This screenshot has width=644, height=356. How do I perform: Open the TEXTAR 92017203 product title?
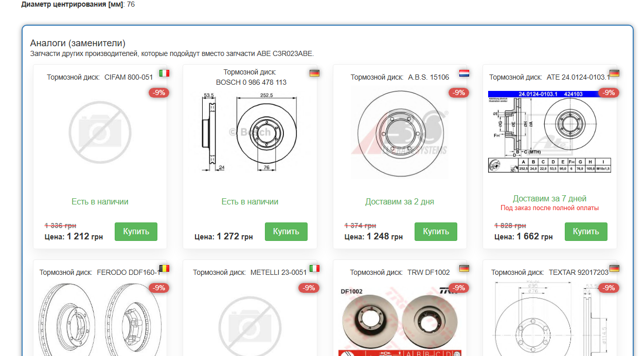(x=550, y=272)
